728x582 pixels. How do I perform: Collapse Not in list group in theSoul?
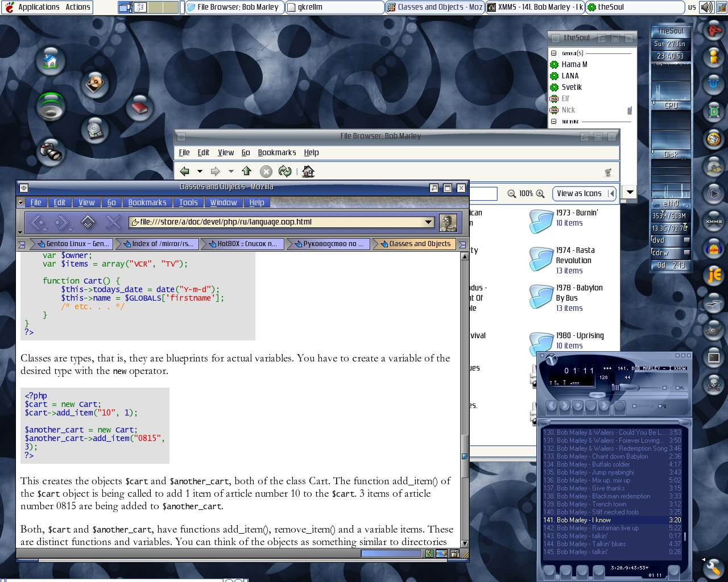tap(554, 122)
